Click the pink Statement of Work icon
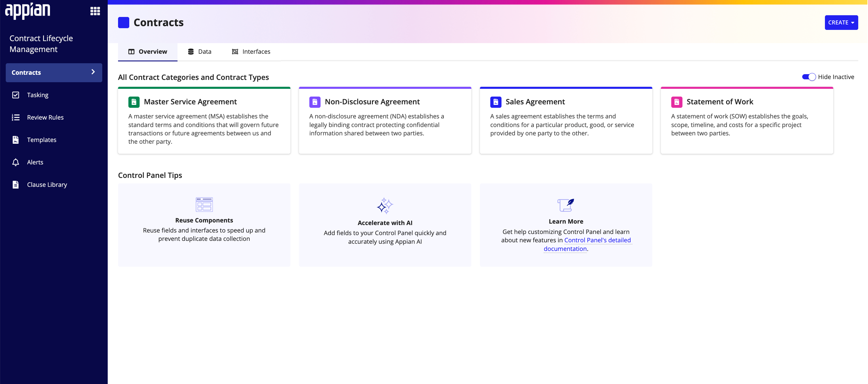 coord(677,102)
